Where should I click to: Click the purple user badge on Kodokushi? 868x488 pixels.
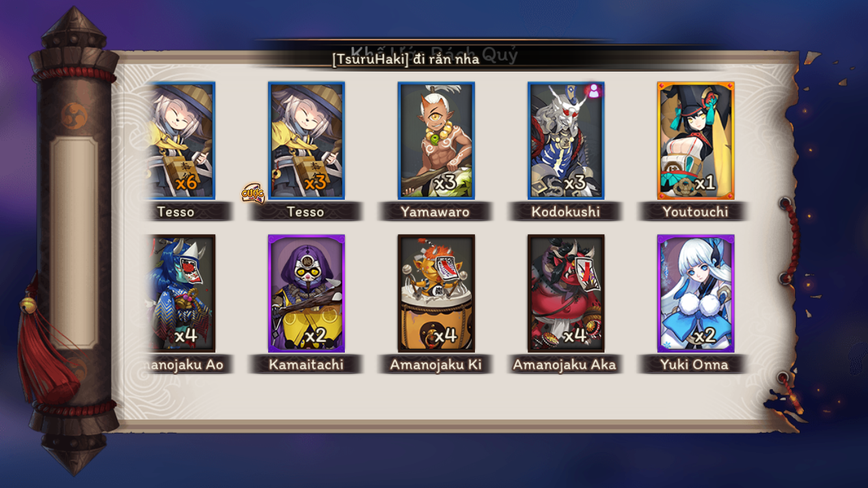point(593,91)
